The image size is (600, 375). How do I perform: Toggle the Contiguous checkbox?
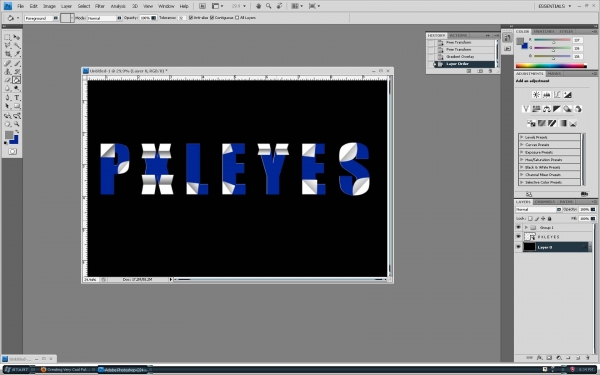point(212,18)
